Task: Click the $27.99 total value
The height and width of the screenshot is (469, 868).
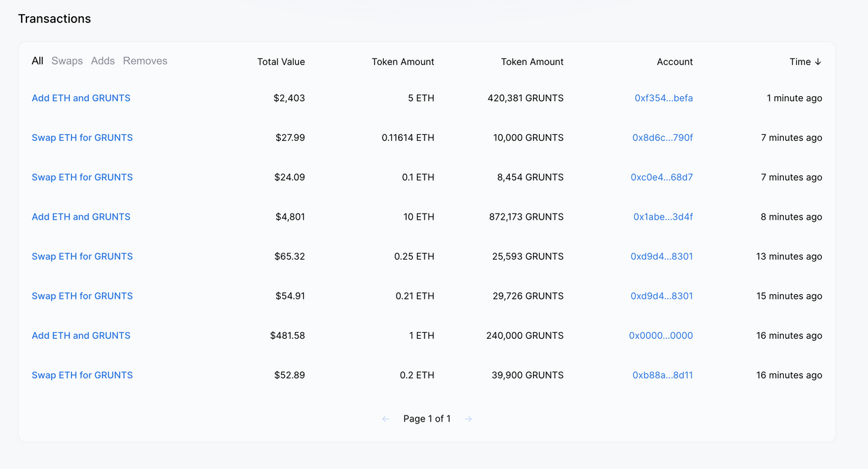Action: (x=290, y=138)
